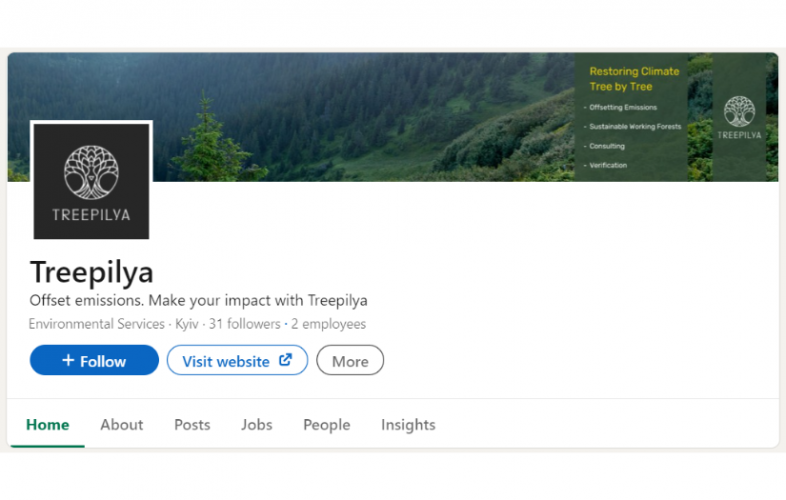
Task: Switch to the About tab
Action: (x=122, y=425)
